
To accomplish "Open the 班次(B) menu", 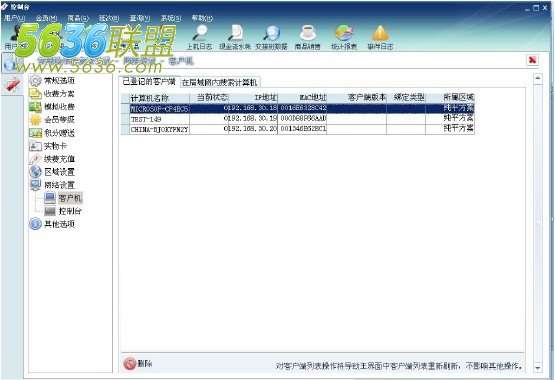I will point(109,18).
